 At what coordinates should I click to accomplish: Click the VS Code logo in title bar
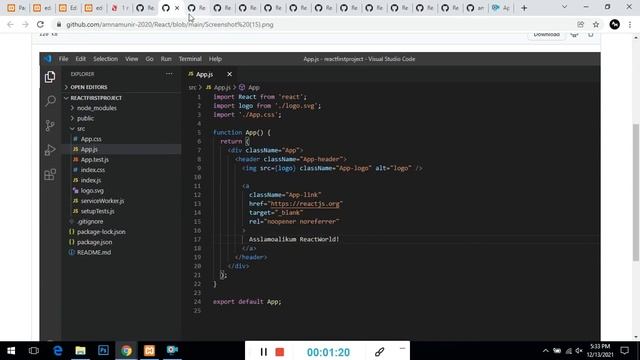click(48, 59)
